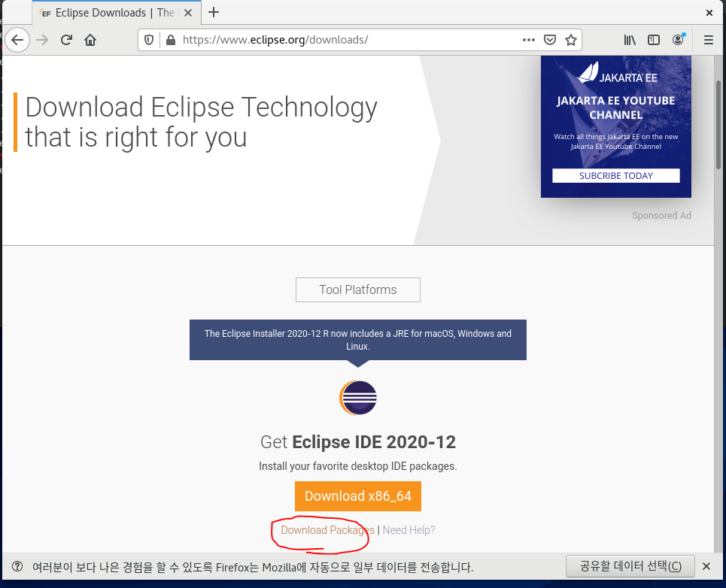This screenshot has height=588, width=726.
Task: Open the Firefox hamburger menu
Action: pos(709,41)
